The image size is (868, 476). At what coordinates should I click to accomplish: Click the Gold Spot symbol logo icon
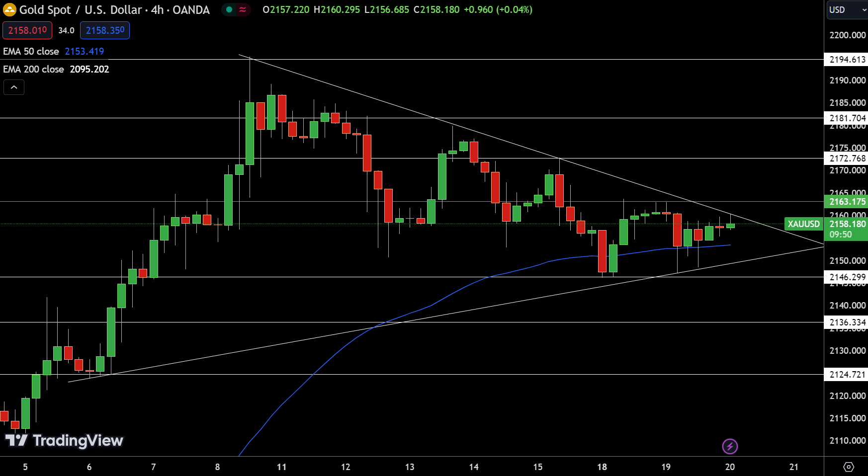9,9
